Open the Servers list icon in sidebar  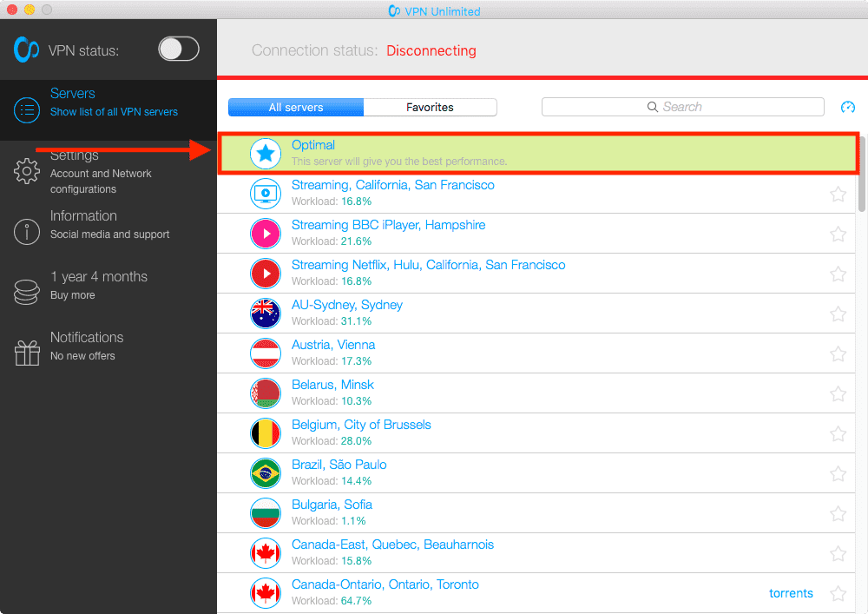click(x=27, y=110)
